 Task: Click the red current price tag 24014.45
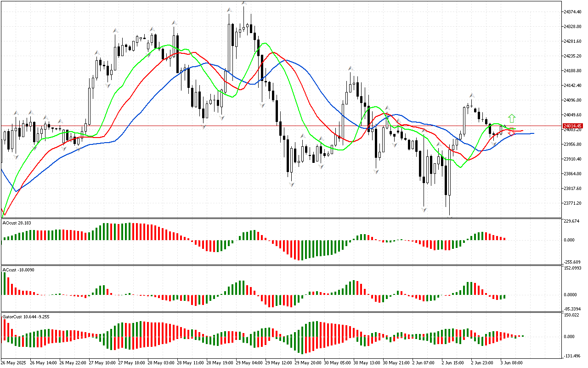(572, 126)
